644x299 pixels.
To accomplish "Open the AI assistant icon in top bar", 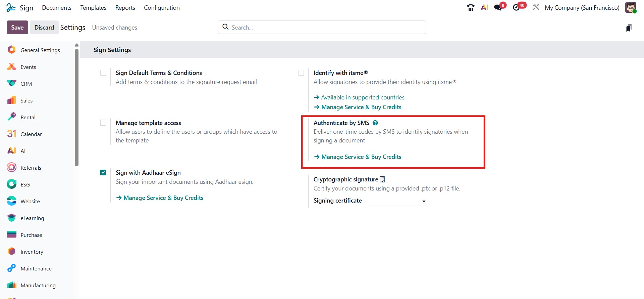I will pos(484,7).
